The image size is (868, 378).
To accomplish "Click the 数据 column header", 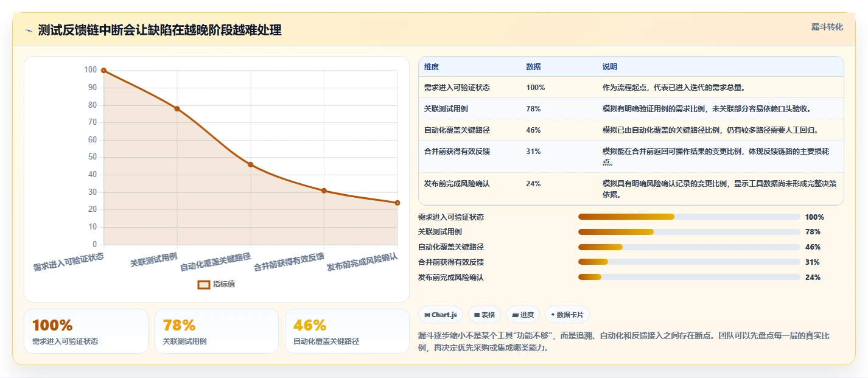I will 533,67.
